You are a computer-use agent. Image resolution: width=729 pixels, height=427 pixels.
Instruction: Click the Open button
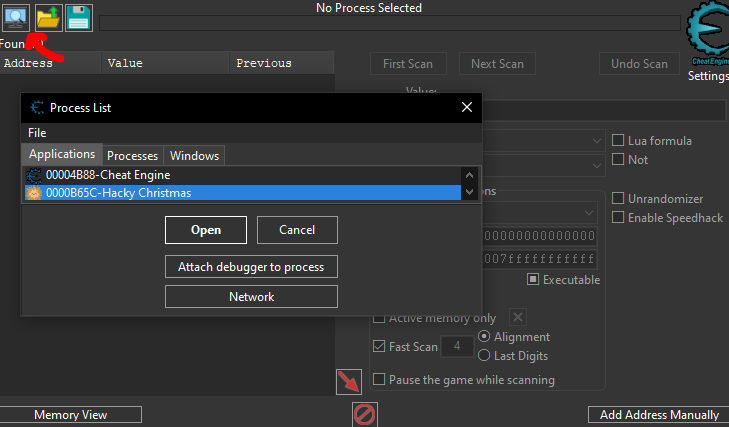coord(206,230)
